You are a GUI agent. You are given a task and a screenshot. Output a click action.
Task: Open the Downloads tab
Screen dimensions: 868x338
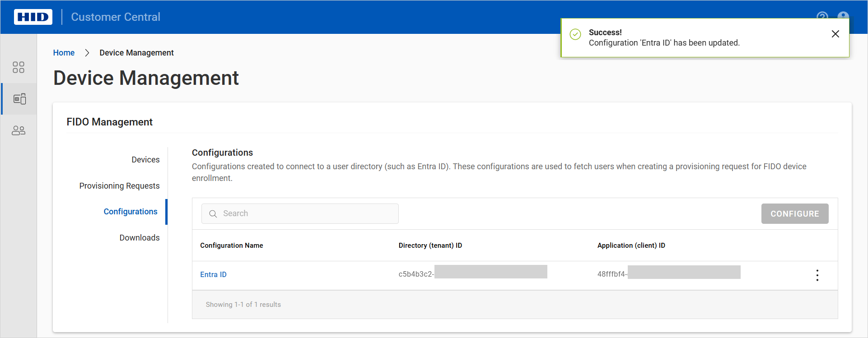point(139,238)
